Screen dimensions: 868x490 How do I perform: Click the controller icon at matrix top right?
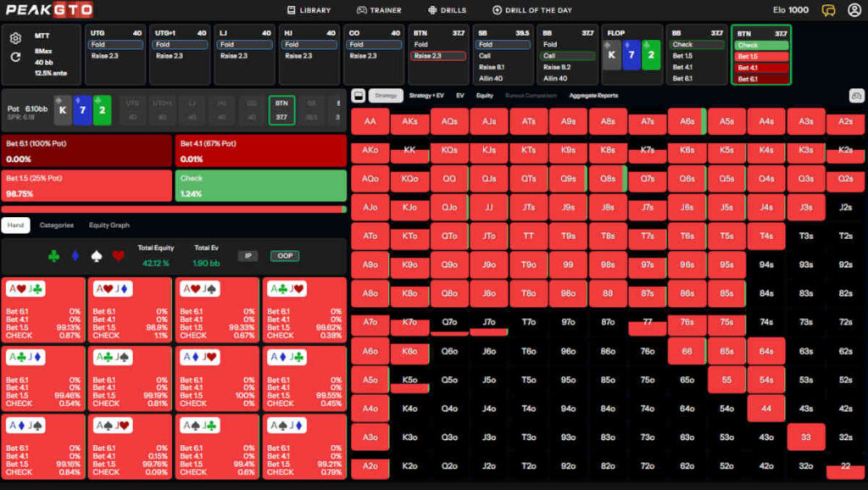[x=856, y=96]
